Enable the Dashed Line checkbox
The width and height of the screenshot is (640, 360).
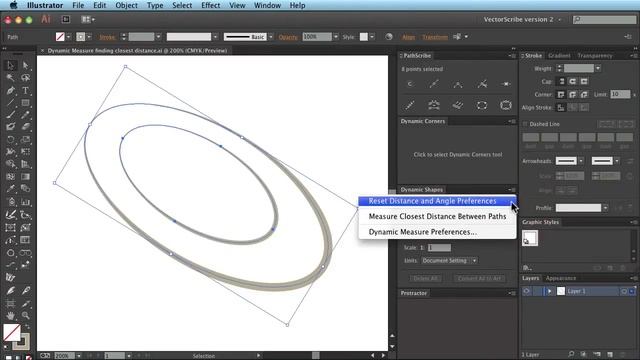(525, 124)
